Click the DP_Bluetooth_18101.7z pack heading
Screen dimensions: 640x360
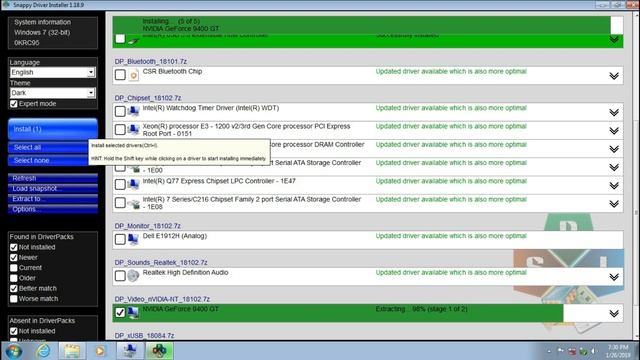click(151, 62)
